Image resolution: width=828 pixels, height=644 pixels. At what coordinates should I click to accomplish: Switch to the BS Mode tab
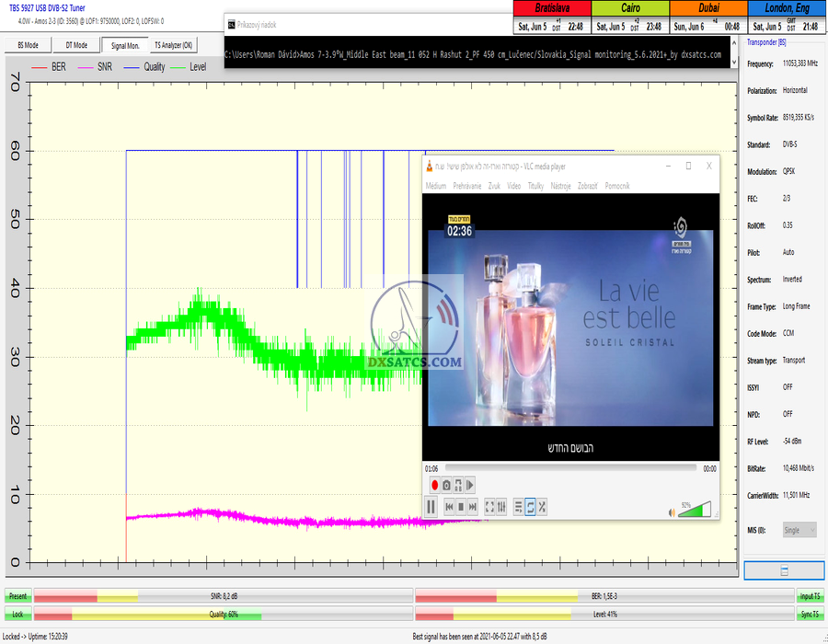pyautogui.click(x=29, y=45)
